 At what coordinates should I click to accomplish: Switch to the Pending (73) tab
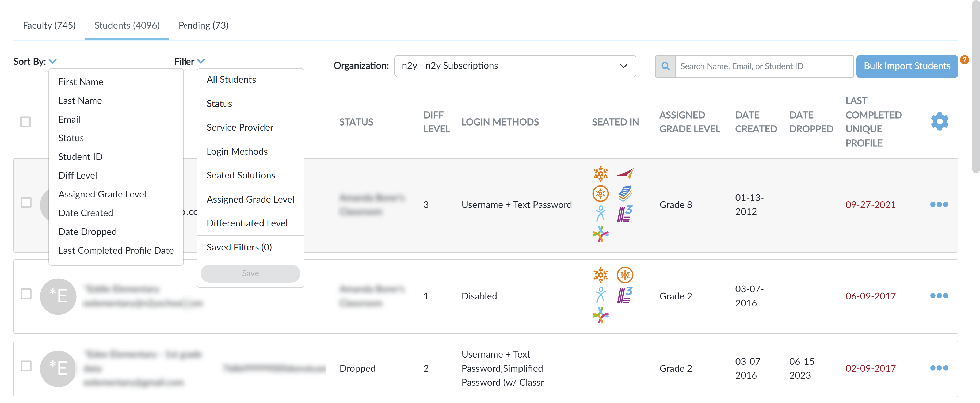[204, 25]
